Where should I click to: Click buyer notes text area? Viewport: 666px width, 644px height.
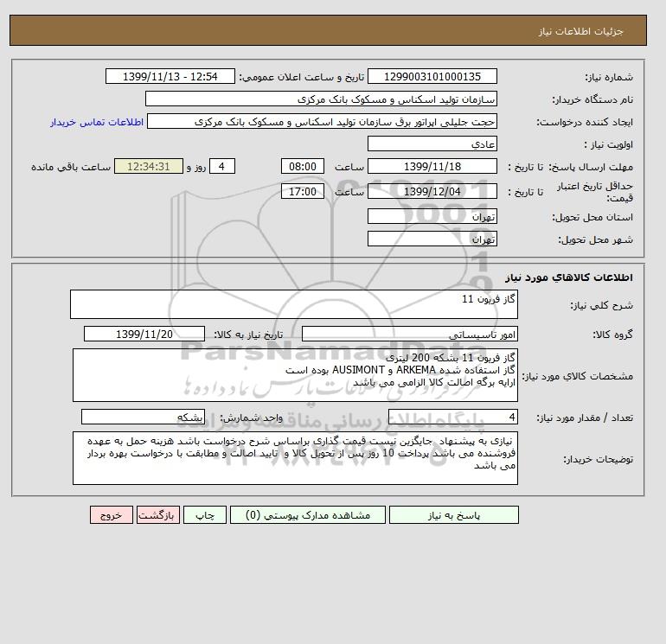click(x=295, y=458)
